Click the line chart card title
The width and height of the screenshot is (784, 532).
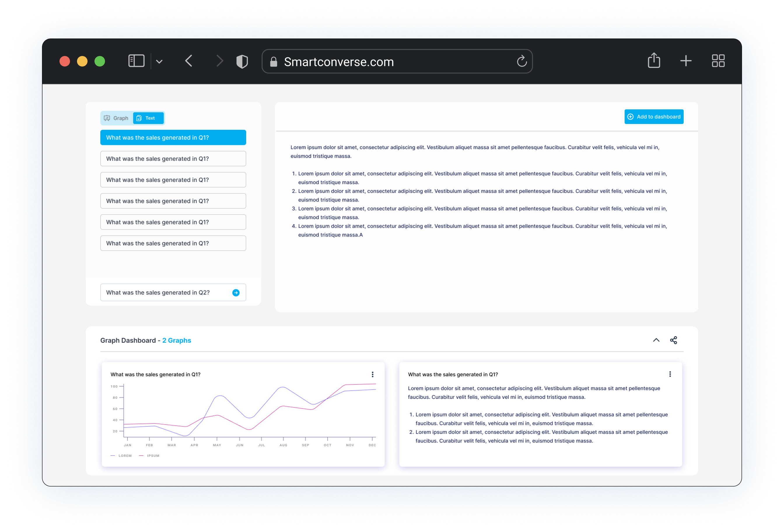[x=155, y=374]
